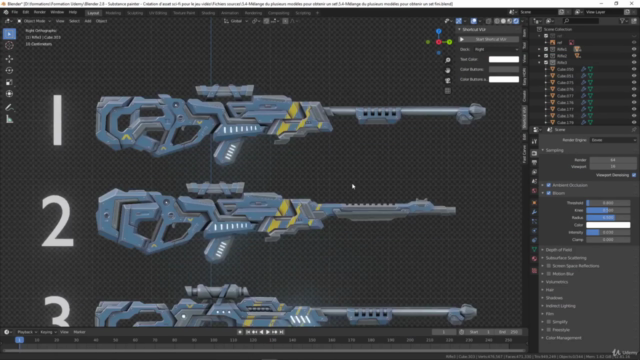Image resolution: width=640 pixels, height=360 pixels.
Task: Select the Move tool
Action: pyautogui.click(x=9, y=59)
